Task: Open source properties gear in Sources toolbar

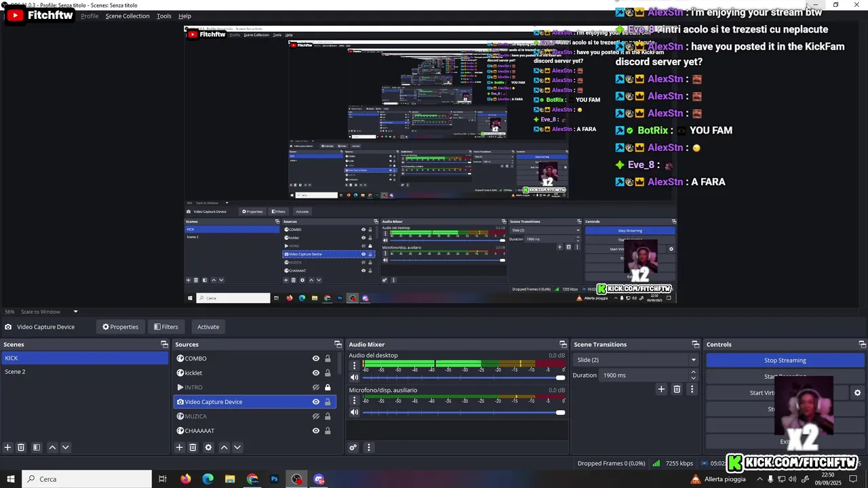Action: 208,447
